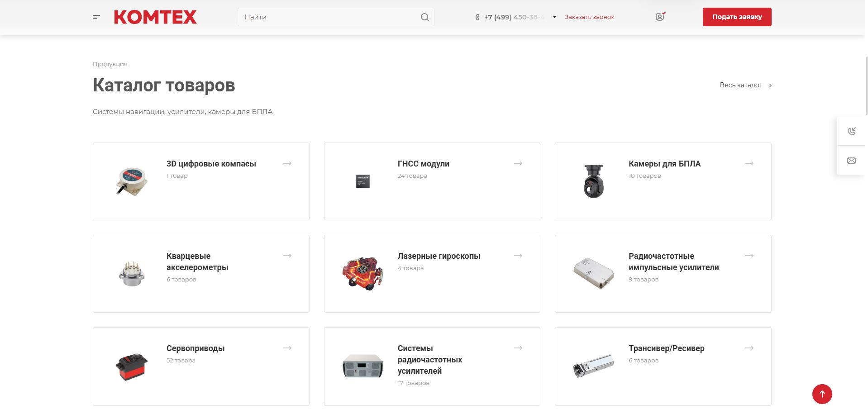Click the '1 товар' count text
The height and width of the screenshot is (414, 868).
pos(177,176)
